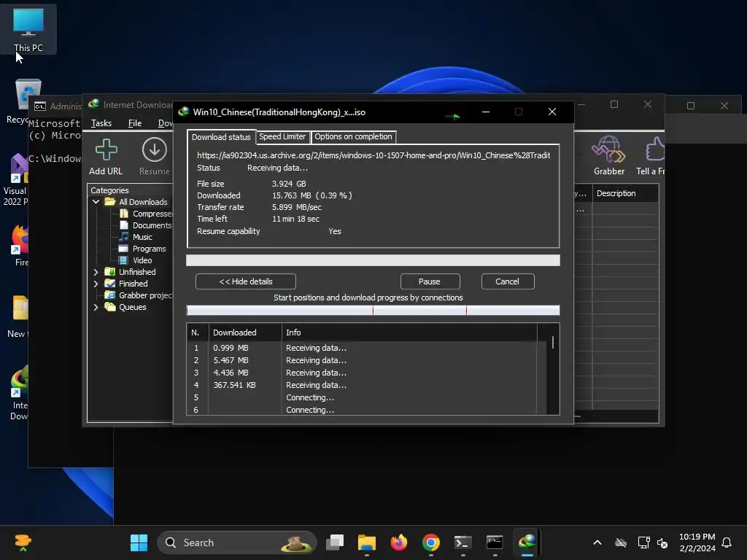Launch Firefox from the taskbar
Image resolution: width=747 pixels, height=560 pixels.
[x=399, y=542]
